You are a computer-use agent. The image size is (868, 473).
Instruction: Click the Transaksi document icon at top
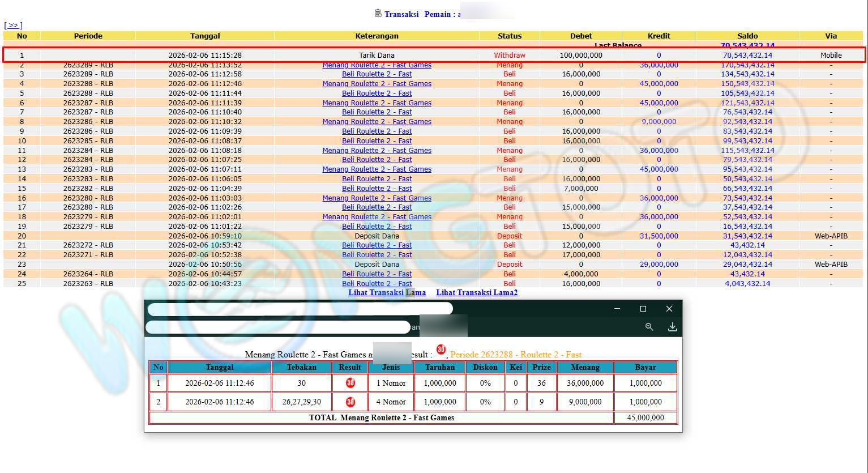point(378,13)
